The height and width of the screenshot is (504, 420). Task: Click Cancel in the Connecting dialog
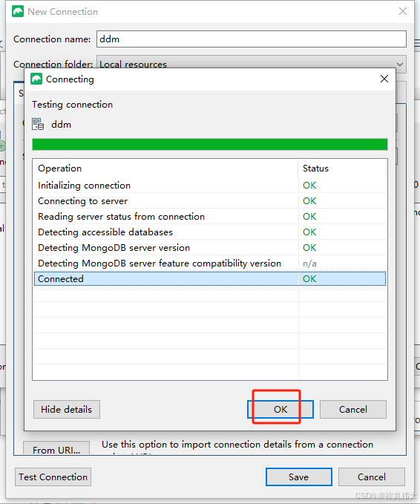click(352, 409)
